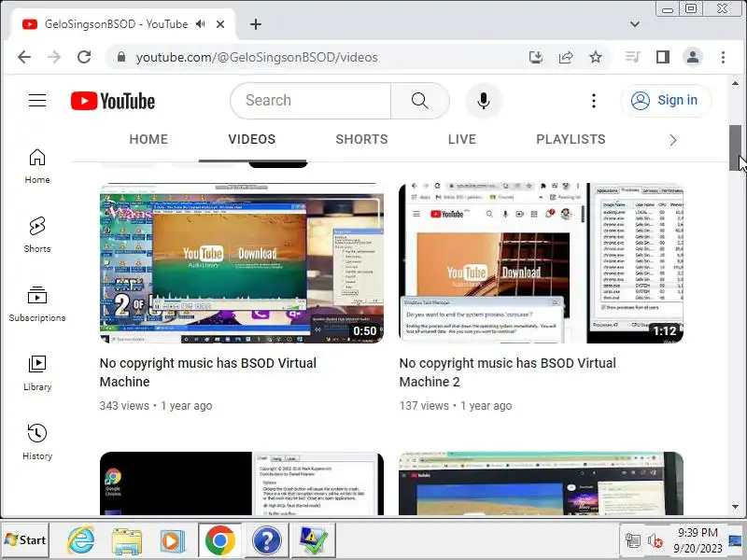
Task: Switch to the HOME channel tab
Action: [x=148, y=139]
